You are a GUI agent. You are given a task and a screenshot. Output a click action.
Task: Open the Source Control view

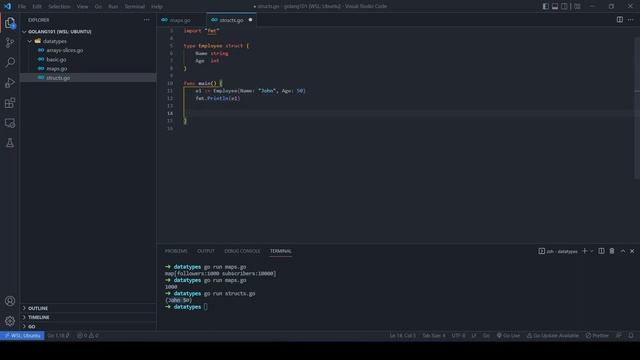[x=10, y=42]
